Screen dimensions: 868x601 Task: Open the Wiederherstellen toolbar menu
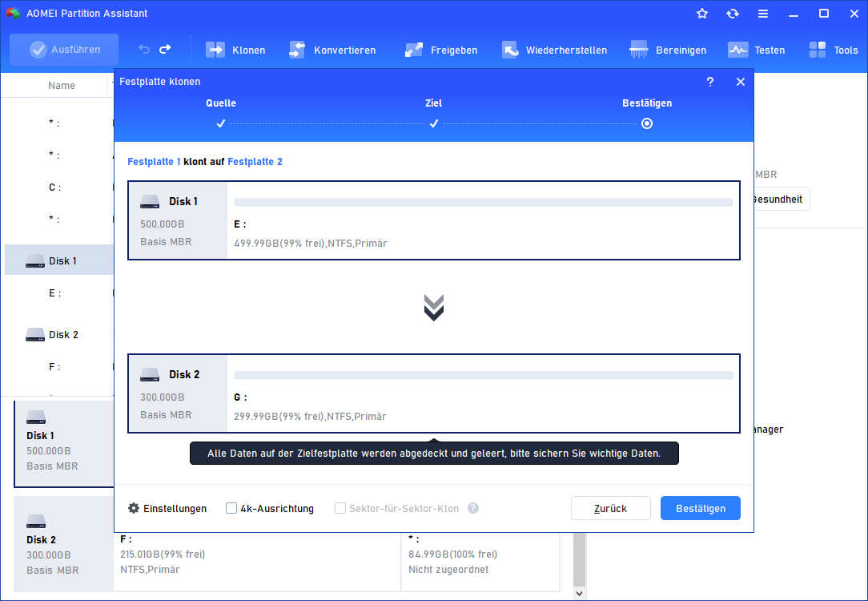pos(554,50)
